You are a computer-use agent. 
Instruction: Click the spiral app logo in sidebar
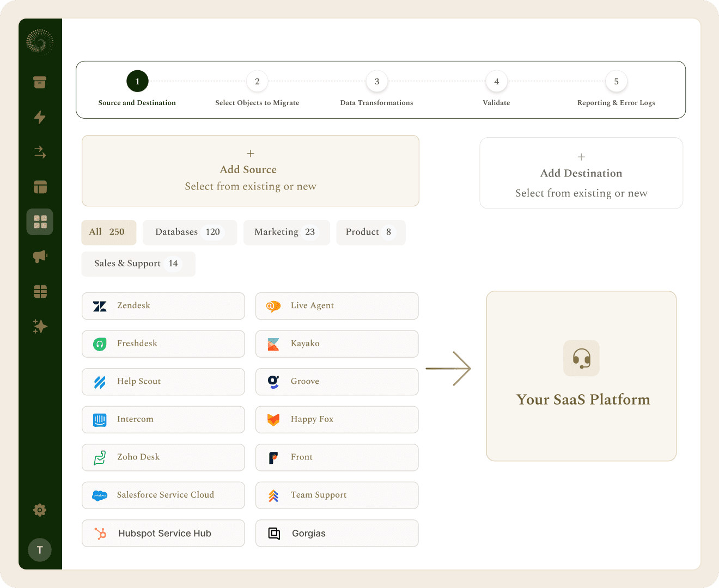40,41
